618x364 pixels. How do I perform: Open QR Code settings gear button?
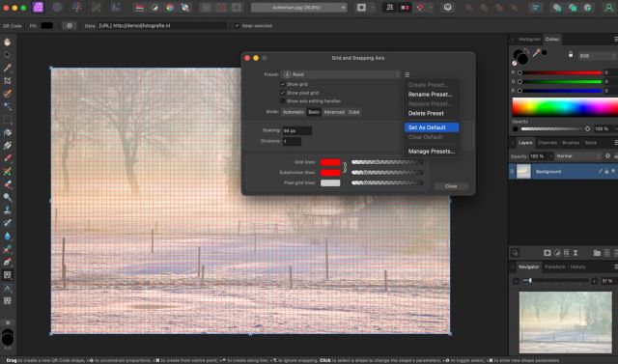70,26
